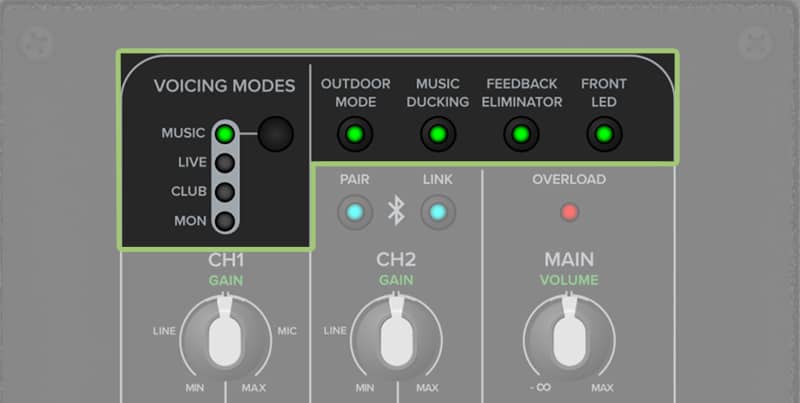The image size is (800, 403).
Task: Click the minus infinity marking on MAIN knob
Action: 540,388
